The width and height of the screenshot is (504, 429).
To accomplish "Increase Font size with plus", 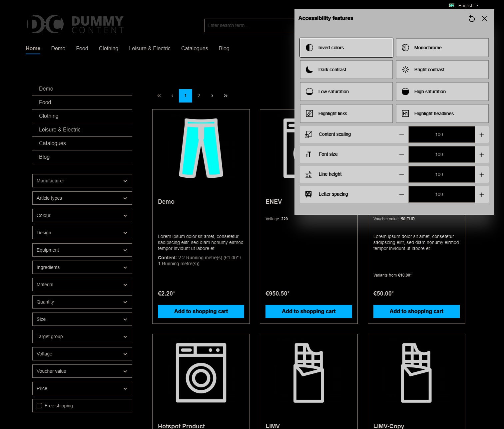I will (x=482, y=155).
